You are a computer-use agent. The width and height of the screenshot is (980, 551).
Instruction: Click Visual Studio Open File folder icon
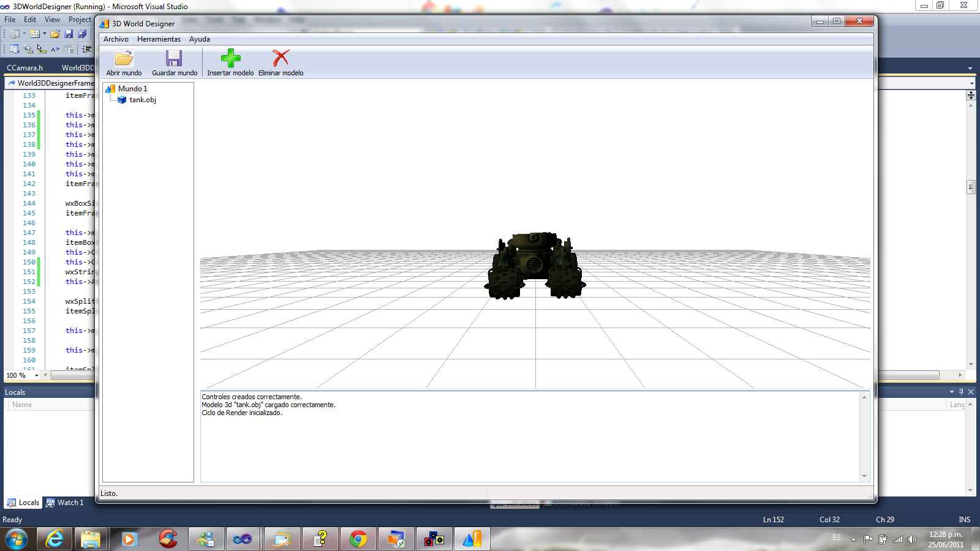(x=55, y=34)
